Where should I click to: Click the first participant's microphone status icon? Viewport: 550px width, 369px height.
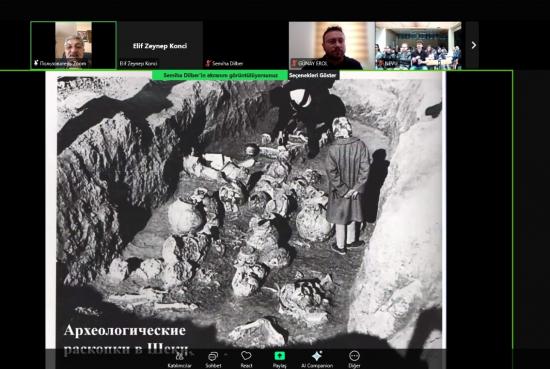[x=36, y=63]
